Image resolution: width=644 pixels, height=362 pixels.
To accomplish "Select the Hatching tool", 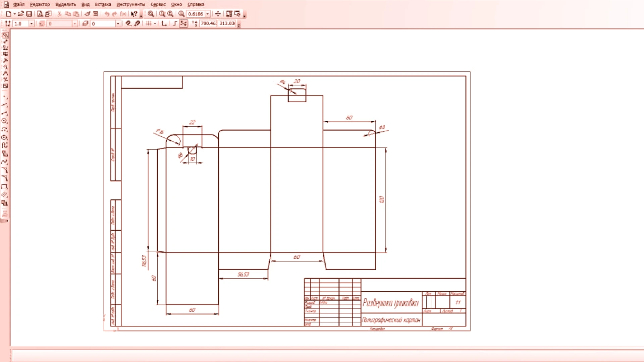I will pyautogui.click(x=4, y=195).
